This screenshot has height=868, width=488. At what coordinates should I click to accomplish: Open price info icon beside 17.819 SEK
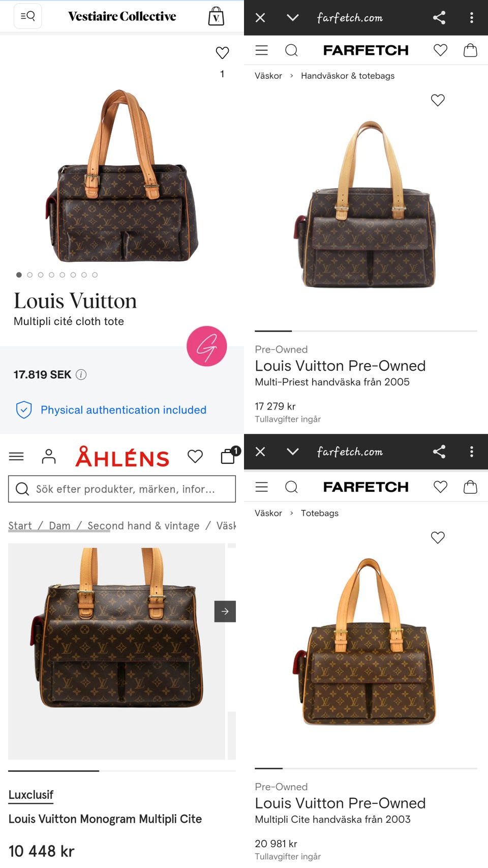point(81,375)
